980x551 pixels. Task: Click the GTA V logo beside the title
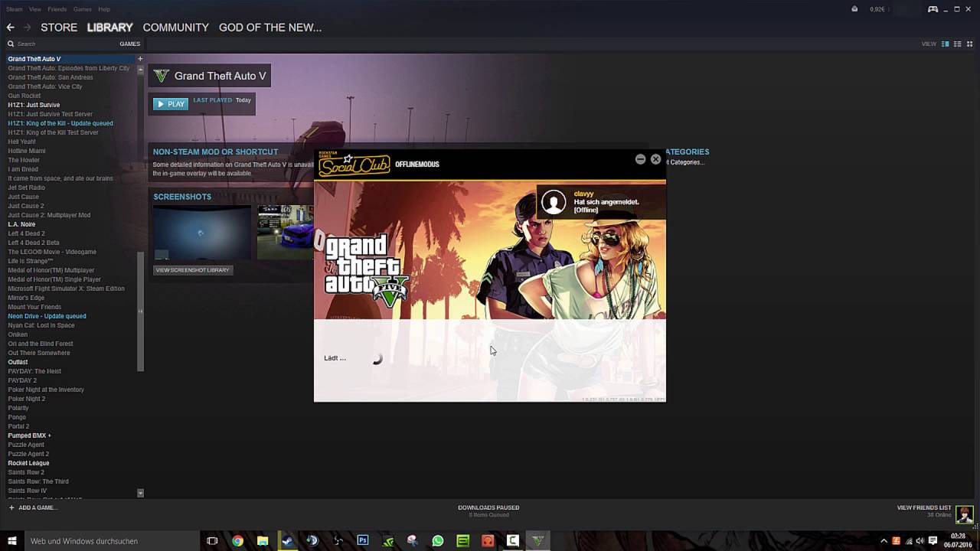[x=161, y=76]
